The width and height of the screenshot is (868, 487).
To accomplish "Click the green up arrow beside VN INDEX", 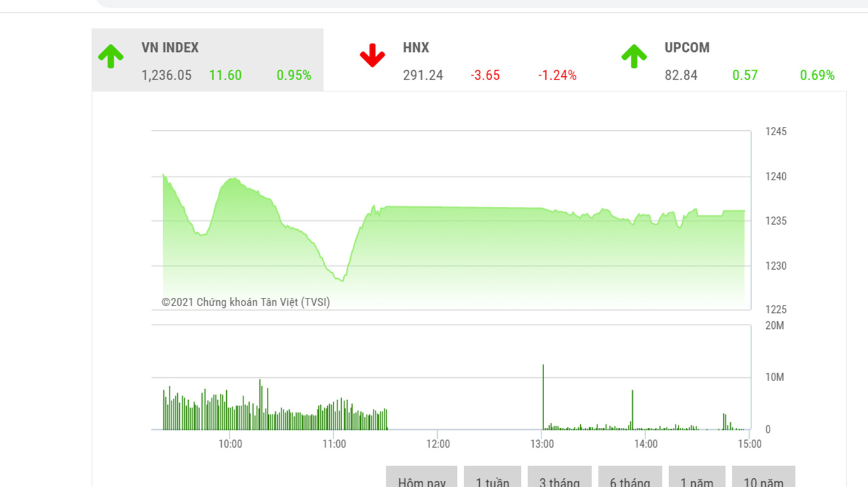I will [111, 57].
